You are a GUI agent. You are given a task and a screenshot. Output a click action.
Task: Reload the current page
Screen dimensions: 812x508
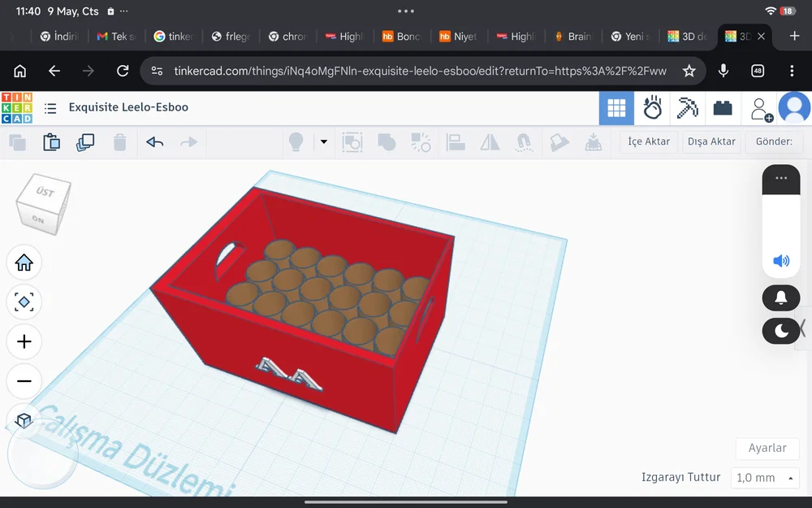pyautogui.click(x=123, y=71)
